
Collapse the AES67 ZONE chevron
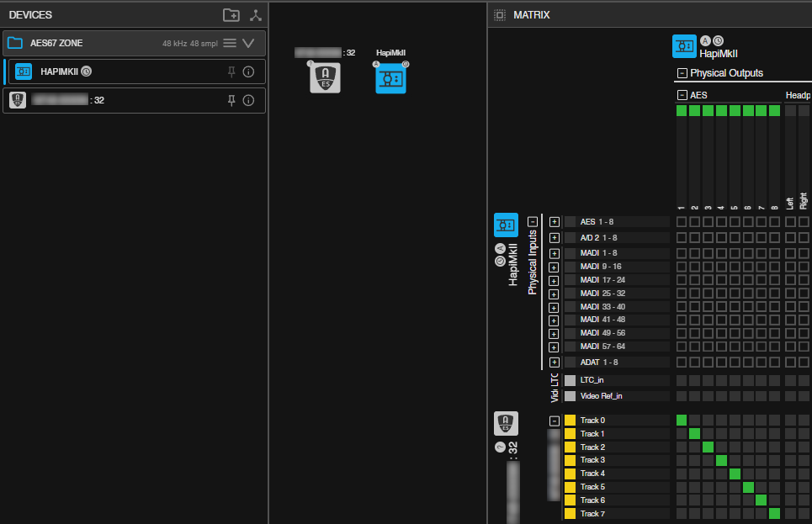point(248,43)
